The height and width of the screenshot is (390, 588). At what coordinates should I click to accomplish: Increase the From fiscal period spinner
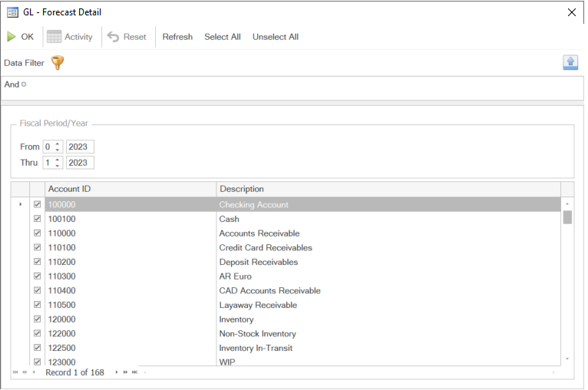pos(58,144)
